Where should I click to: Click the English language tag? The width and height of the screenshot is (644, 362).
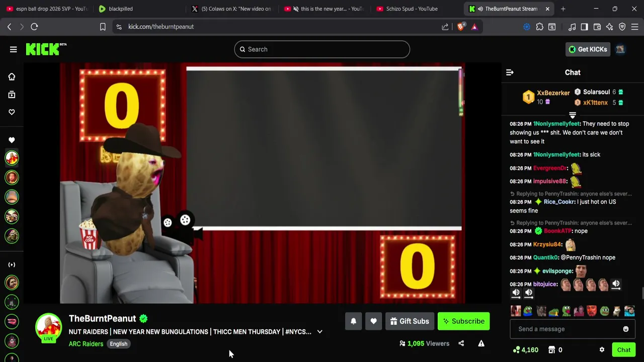119,344
